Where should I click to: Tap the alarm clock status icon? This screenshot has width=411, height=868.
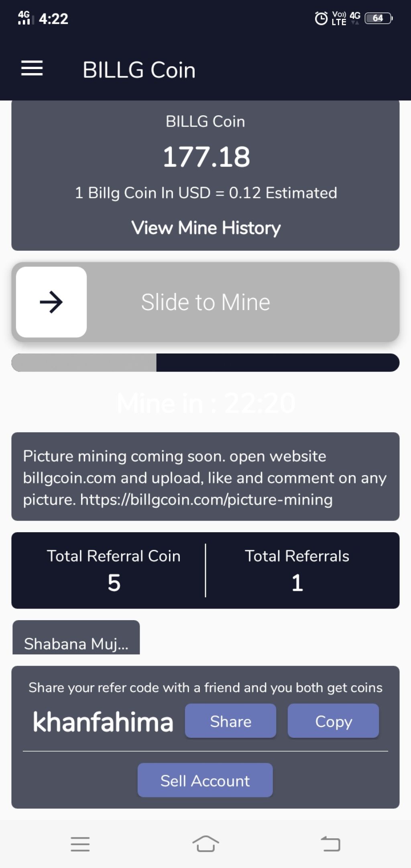click(321, 18)
